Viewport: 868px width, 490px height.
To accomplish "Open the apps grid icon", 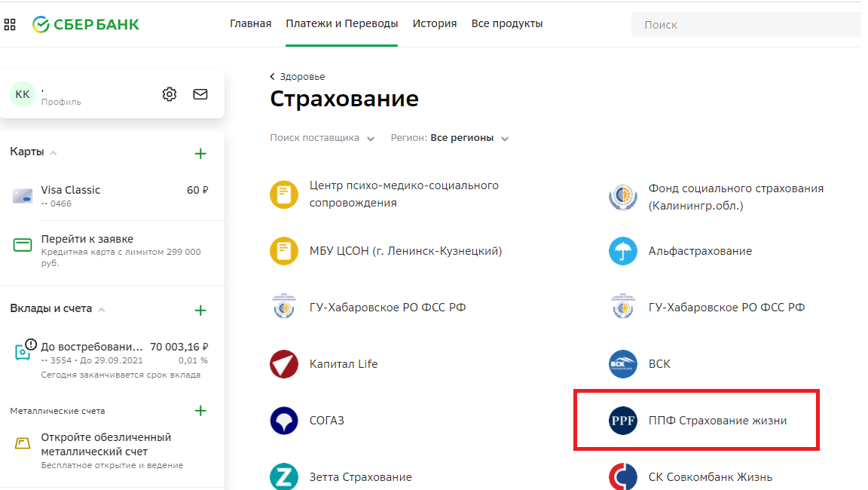I will [10, 24].
